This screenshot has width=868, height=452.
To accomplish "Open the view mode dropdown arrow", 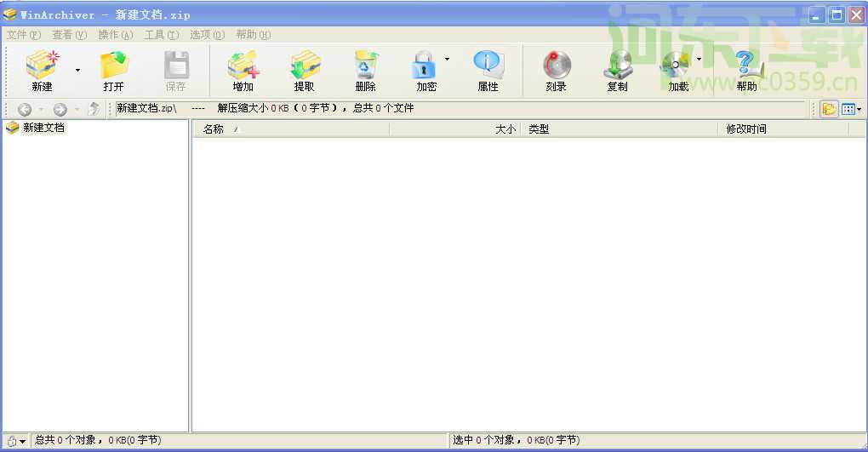I will [x=859, y=110].
